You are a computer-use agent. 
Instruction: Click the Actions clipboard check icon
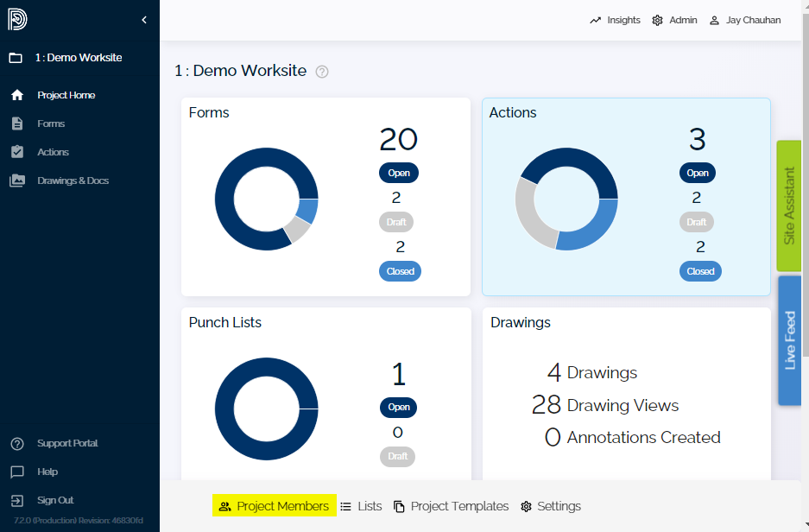(17, 152)
